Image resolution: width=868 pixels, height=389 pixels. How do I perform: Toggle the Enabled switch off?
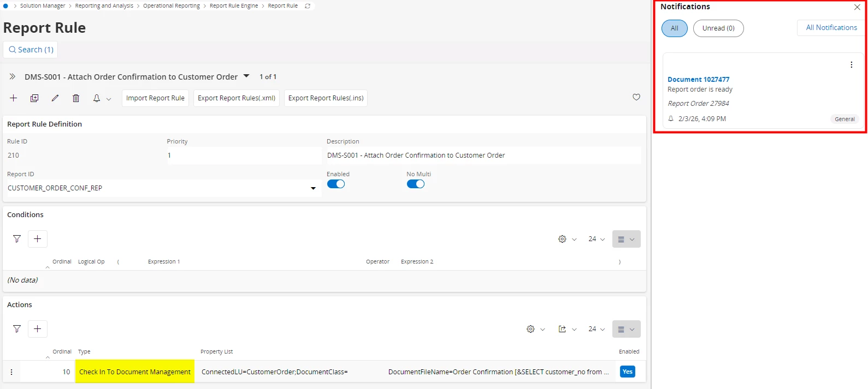tap(336, 184)
